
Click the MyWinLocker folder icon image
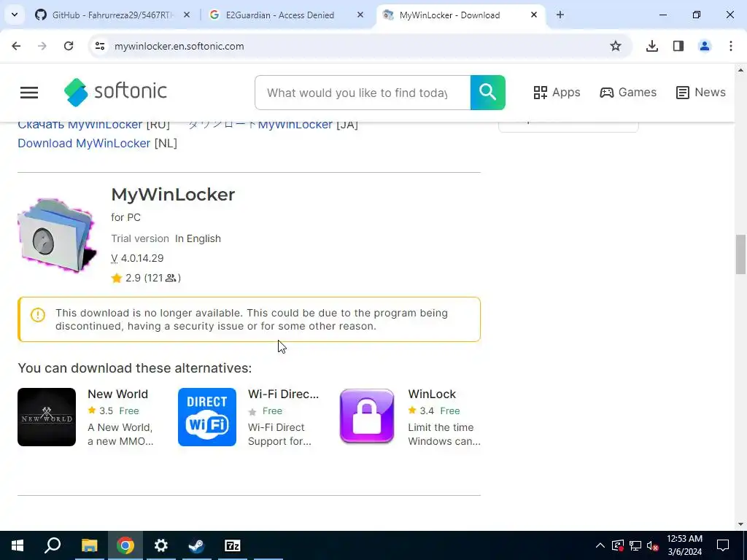click(x=57, y=236)
